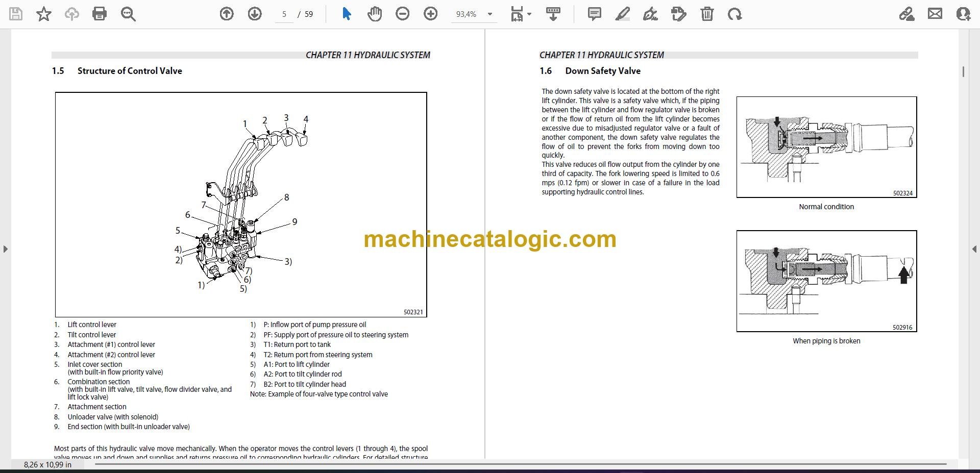
Task: Click 'P: Inflow port of pump pressure oil'
Action: pyautogui.click(x=314, y=325)
